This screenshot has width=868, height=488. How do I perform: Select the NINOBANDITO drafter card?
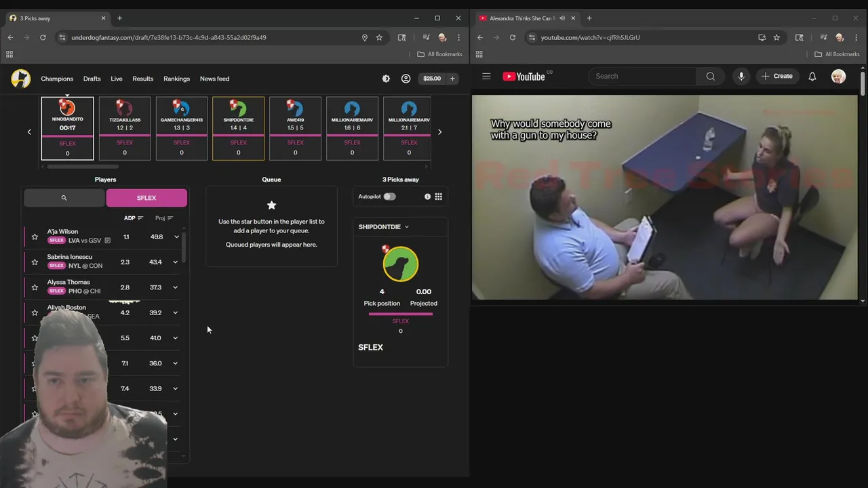(67, 128)
